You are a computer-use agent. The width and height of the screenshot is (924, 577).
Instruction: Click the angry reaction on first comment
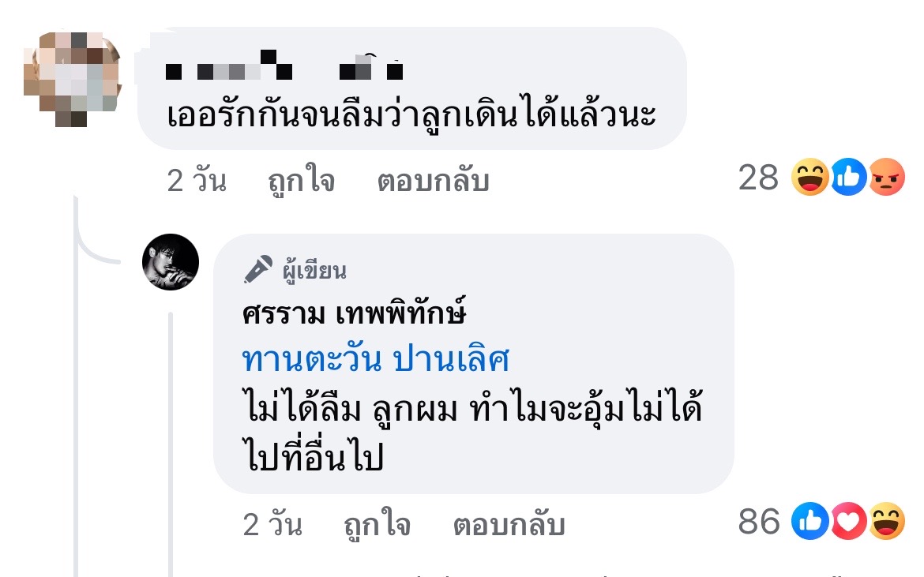click(886, 177)
